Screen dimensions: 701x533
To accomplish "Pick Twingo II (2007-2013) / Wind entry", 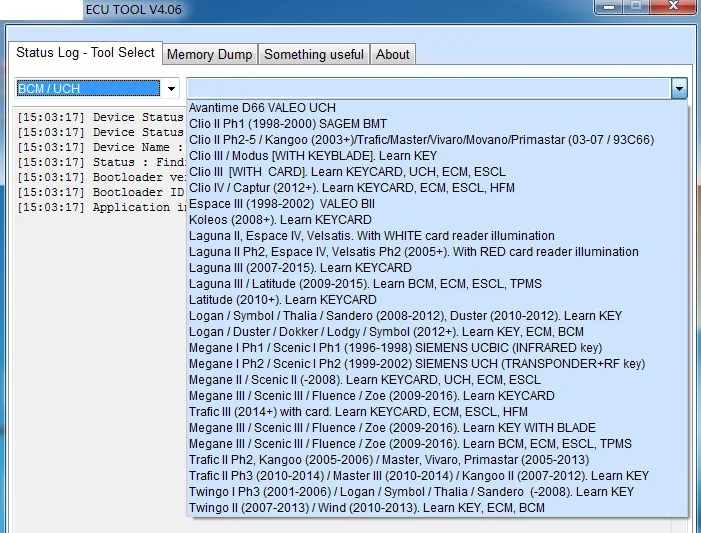I will (366, 507).
